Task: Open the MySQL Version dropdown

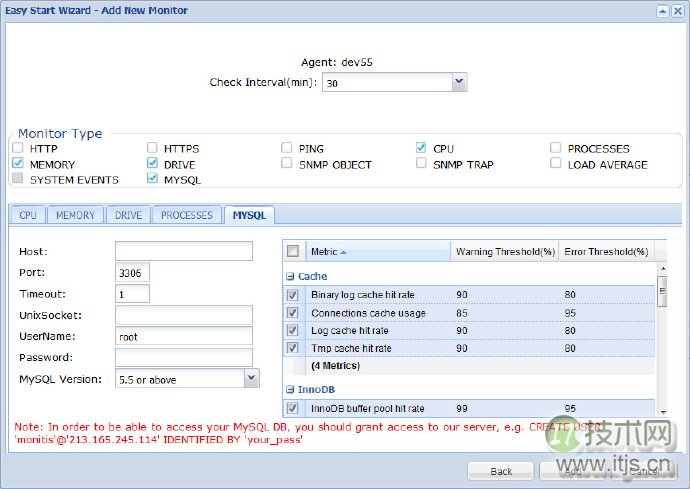Action: [252, 379]
